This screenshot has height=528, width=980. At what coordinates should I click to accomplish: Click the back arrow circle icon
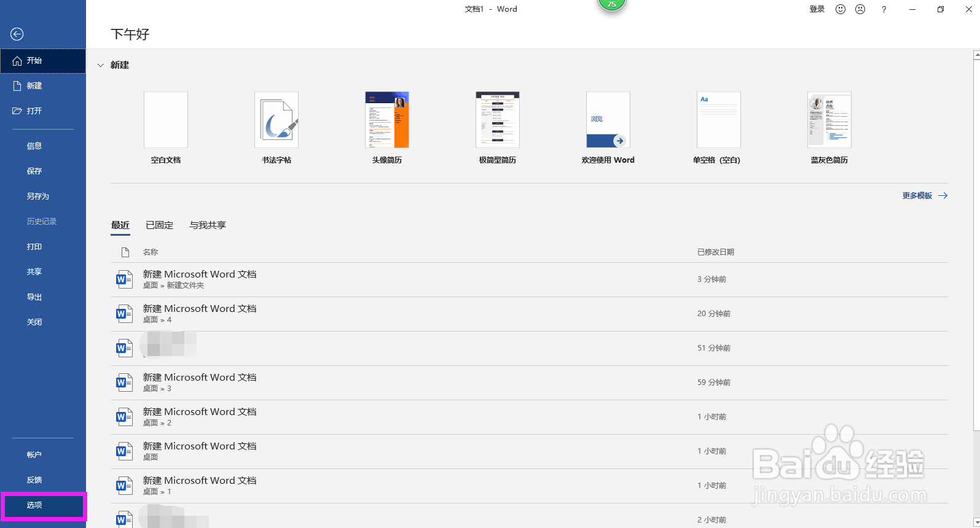tap(17, 34)
